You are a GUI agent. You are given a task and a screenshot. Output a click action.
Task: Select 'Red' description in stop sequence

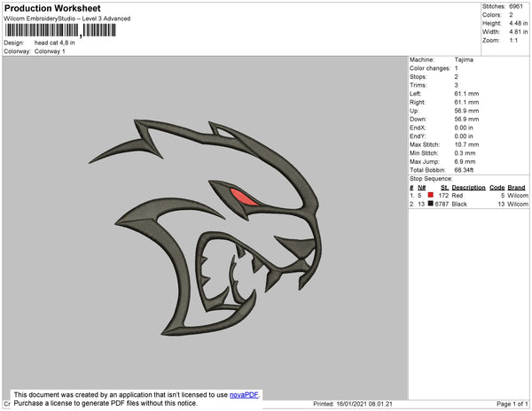(x=458, y=196)
